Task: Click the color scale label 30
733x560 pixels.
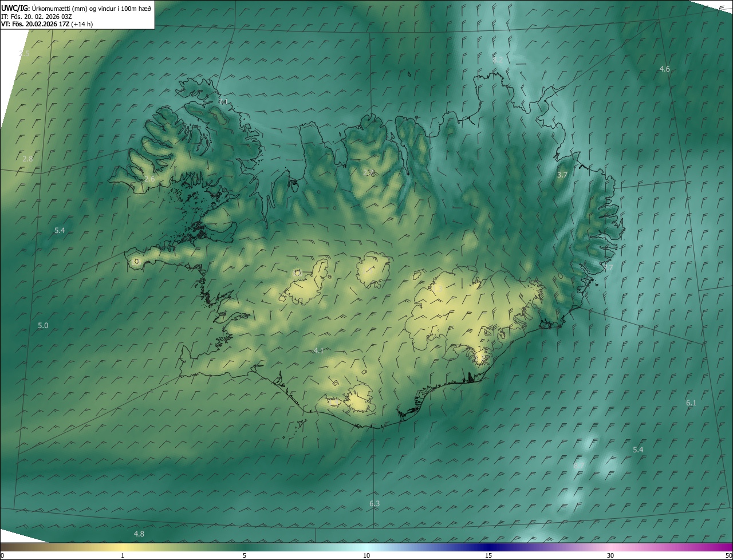Action: pyautogui.click(x=610, y=555)
